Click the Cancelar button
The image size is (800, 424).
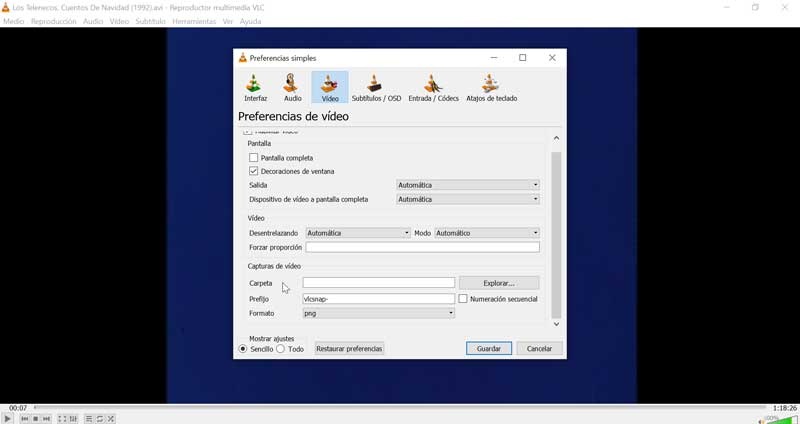click(539, 348)
